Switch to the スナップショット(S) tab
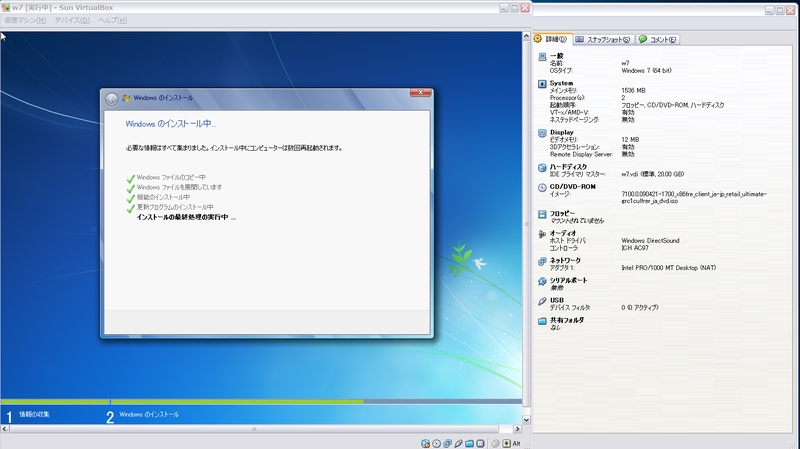800x449 pixels. (x=603, y=39)
